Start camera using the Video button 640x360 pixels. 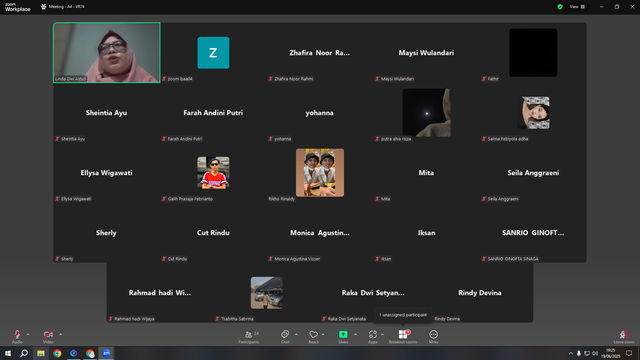[x=48, y=336]
